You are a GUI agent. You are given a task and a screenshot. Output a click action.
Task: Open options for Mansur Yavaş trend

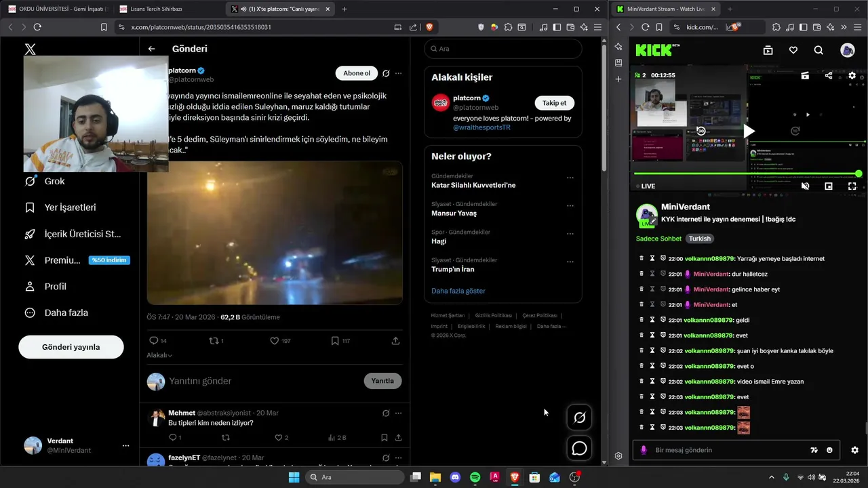(570, 205)
